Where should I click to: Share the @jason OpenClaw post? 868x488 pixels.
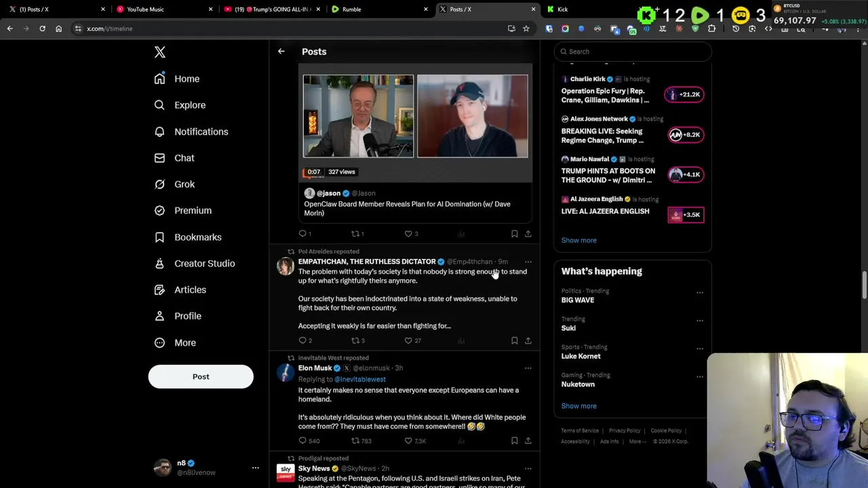528,234
